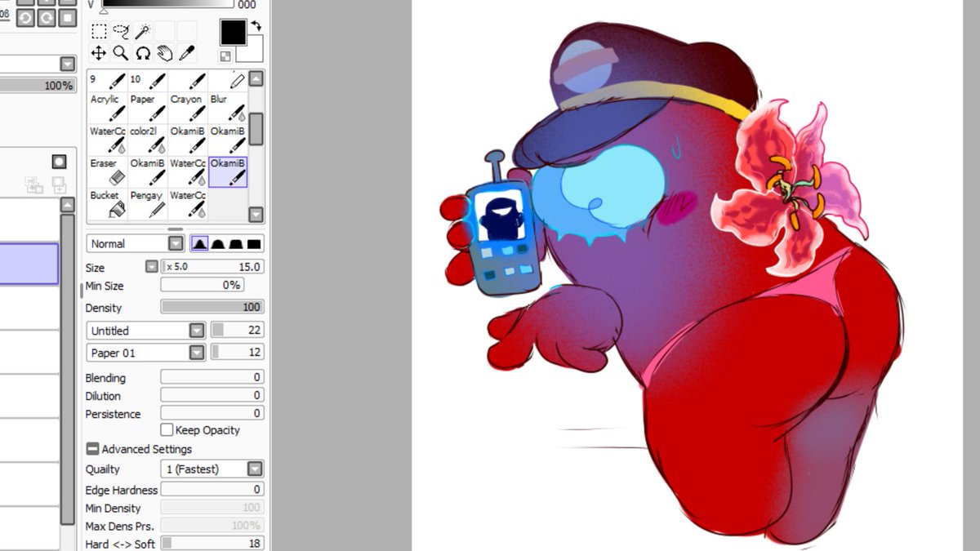Select the Lasso tool
This screenshot has height=551, width=980.
[121, 32]
